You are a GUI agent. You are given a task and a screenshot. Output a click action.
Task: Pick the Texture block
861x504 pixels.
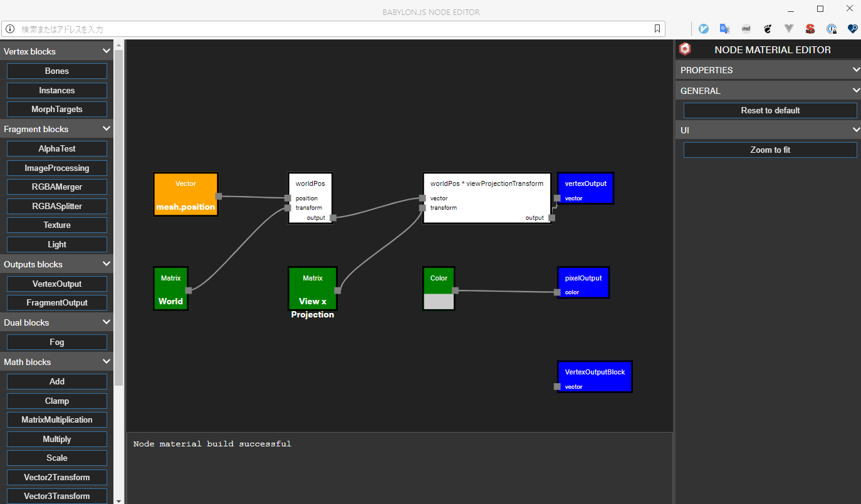(57, 225)
